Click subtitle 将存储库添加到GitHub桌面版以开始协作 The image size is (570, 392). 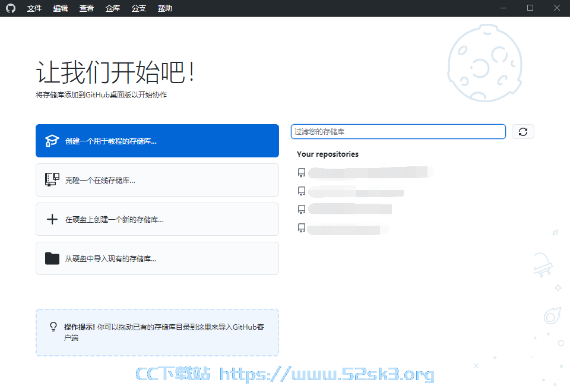tap(101, 95)
